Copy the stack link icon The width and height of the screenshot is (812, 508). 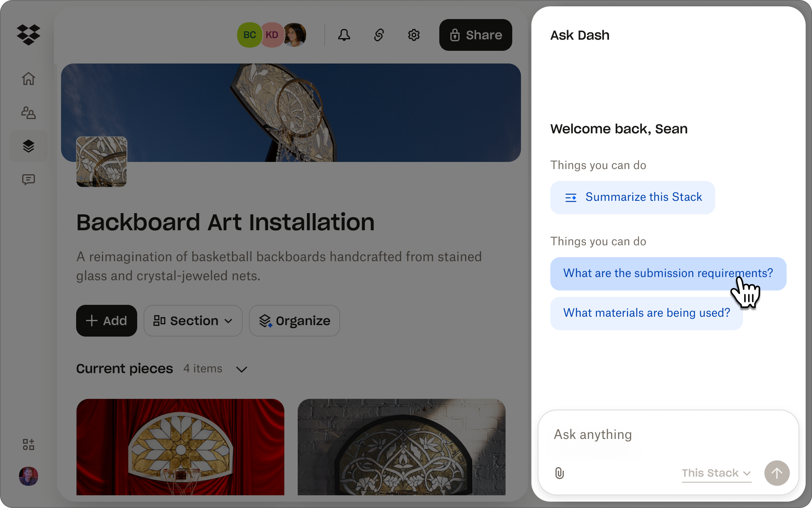(379, 35)
